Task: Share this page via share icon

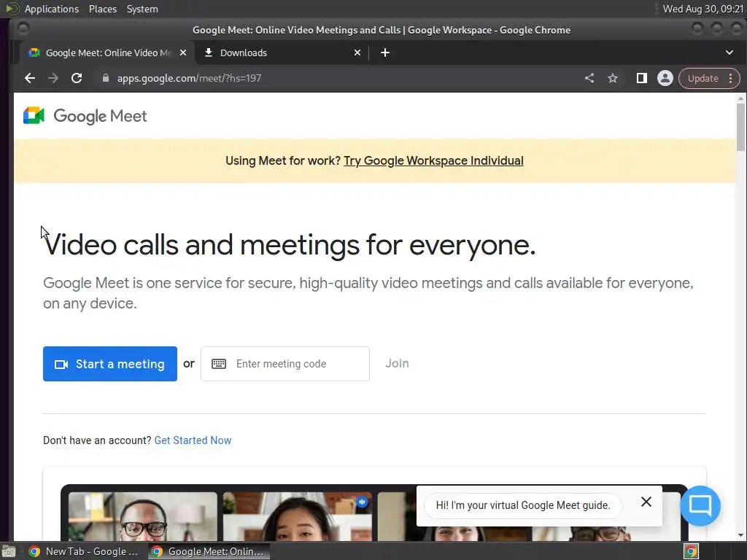Action: [589, 78]
